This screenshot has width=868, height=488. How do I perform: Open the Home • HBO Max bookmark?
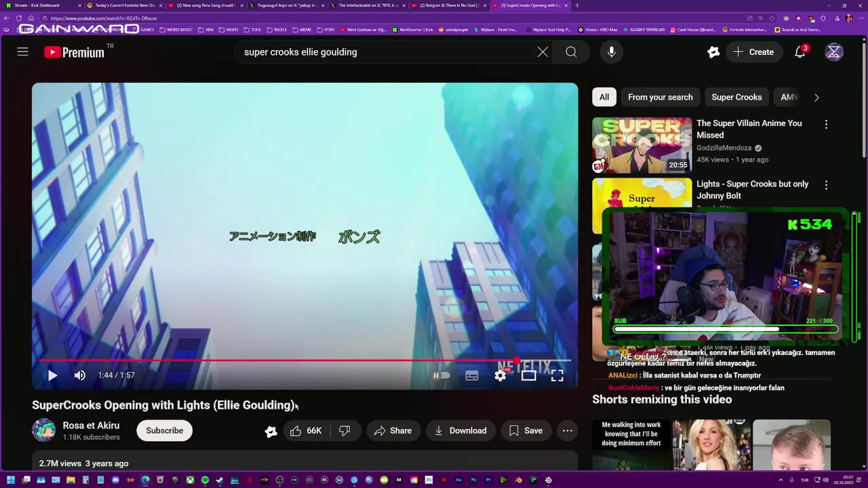click(x=598, y=30)
